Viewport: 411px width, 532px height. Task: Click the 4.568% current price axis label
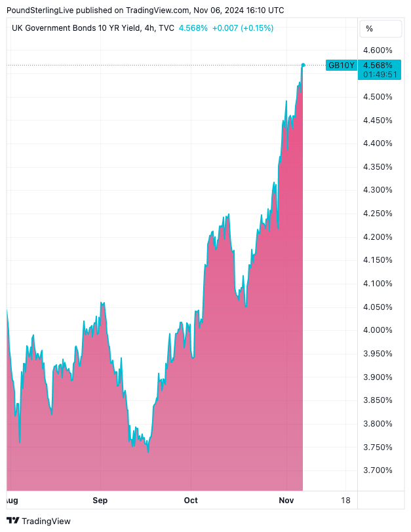point(378,65)
